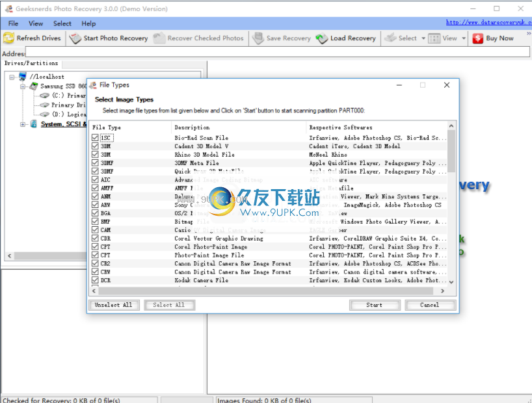Select the System, SCSI device icon
Image resolution: width=532 pixels, height=403 pixels.
point(34,123)
